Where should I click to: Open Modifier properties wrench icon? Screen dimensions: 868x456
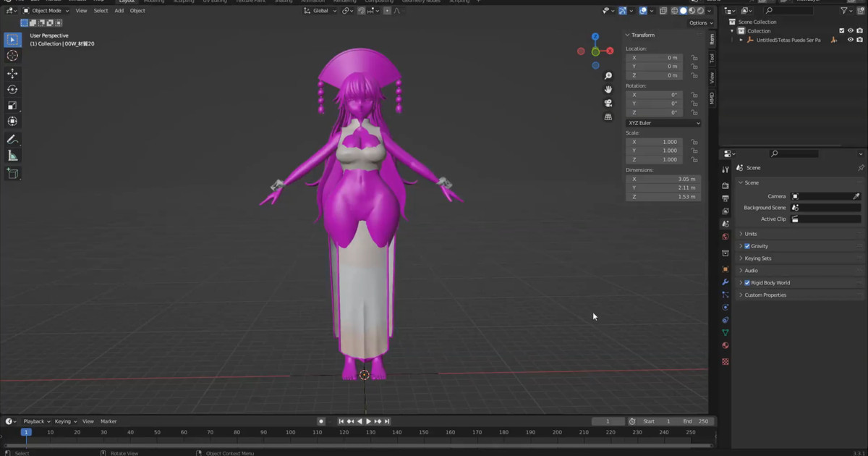click(x=726, y=282)
